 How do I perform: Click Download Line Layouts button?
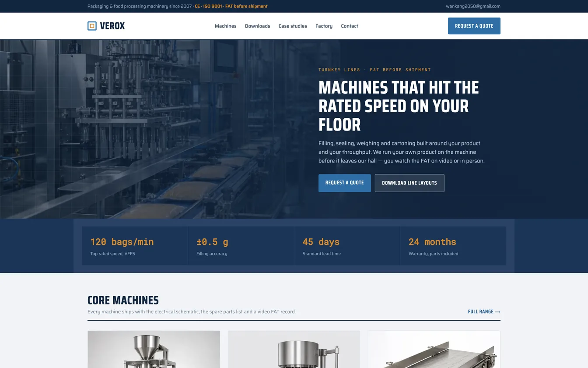point(409,183)
